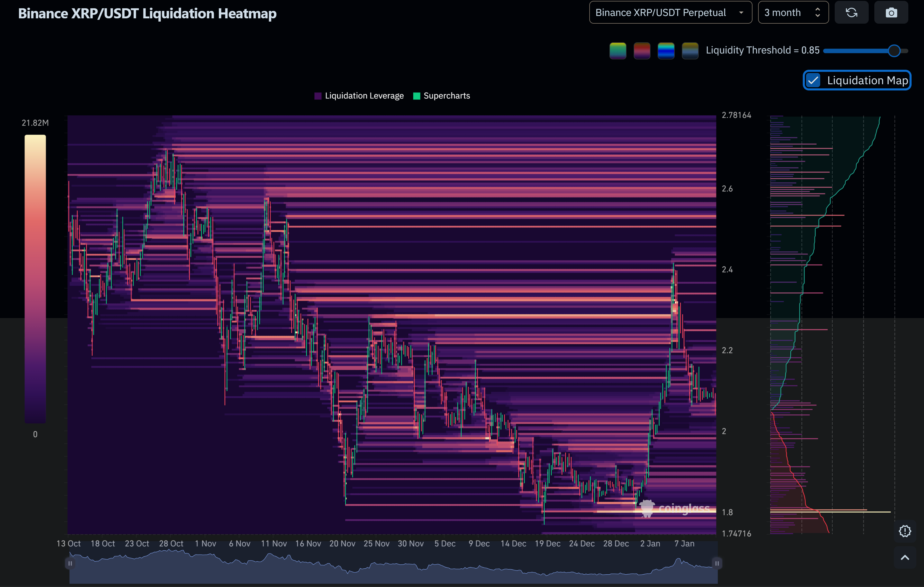Select the olive-navy heatmap color theme
Image resolution: width=924 pixels, height=587 pixels.
(x=690, y=51)
